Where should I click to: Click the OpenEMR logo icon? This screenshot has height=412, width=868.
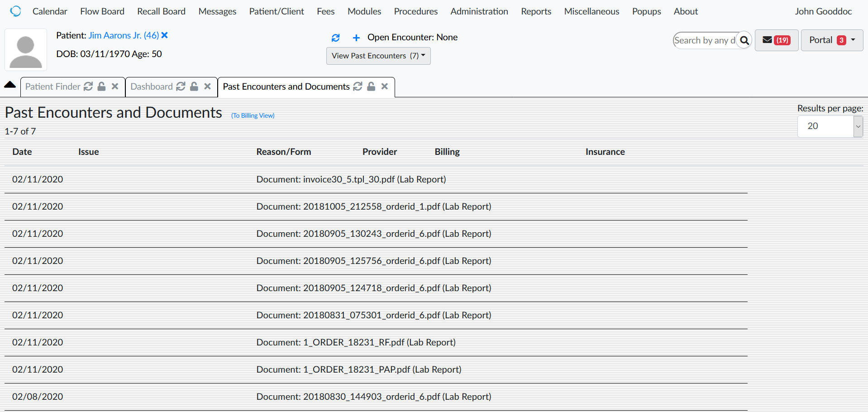click(x=16, y=11)
